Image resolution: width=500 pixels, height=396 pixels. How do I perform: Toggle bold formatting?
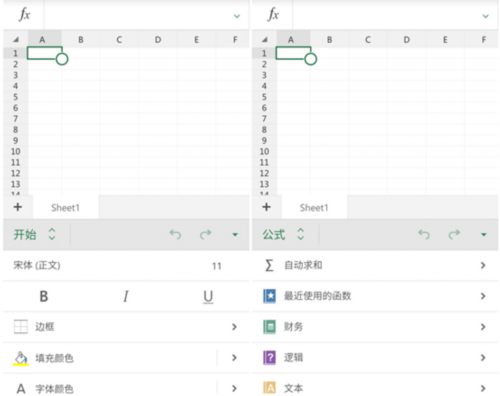click(x=44, y=296)
